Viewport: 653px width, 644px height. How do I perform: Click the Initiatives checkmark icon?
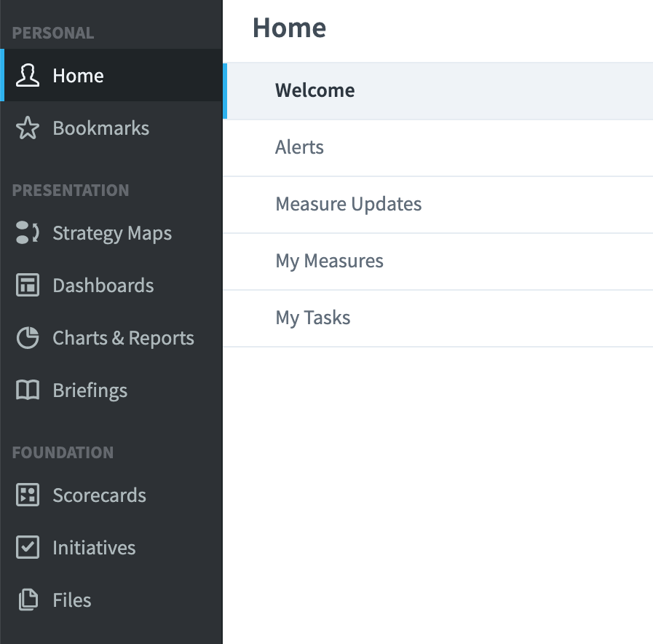28,547
